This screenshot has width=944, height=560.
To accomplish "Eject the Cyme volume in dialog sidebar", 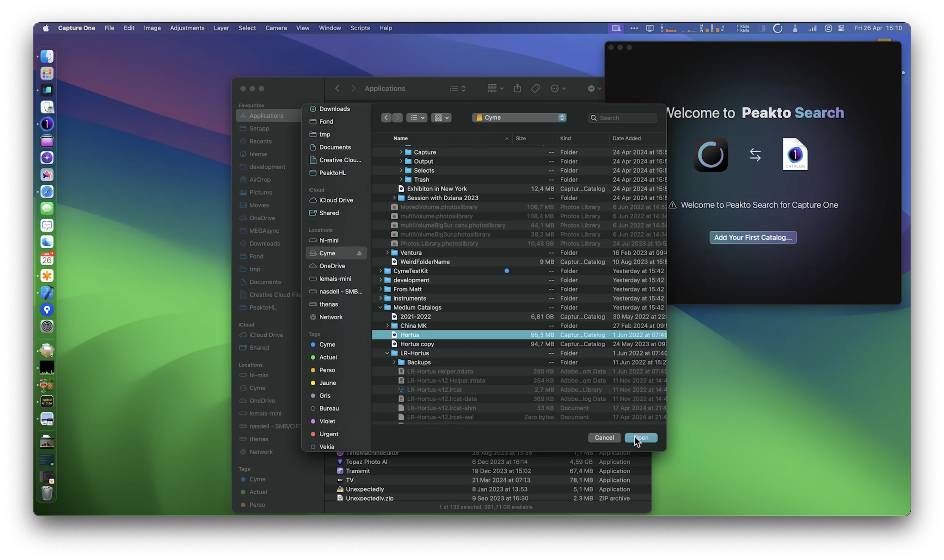I will 359,253.
